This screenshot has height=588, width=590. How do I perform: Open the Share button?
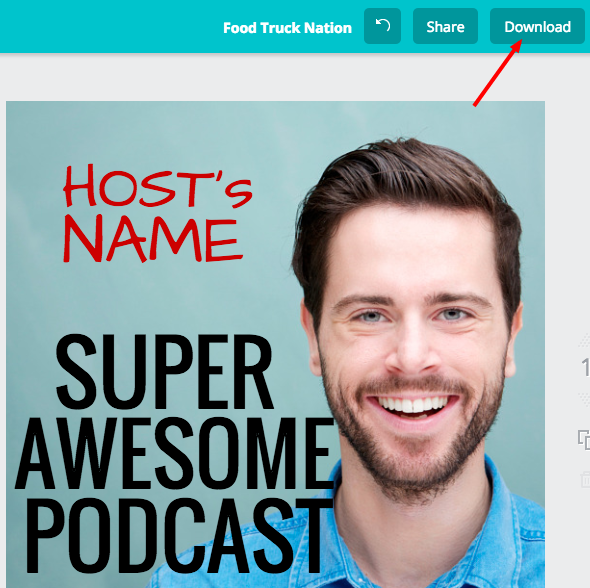coord(445,26)
